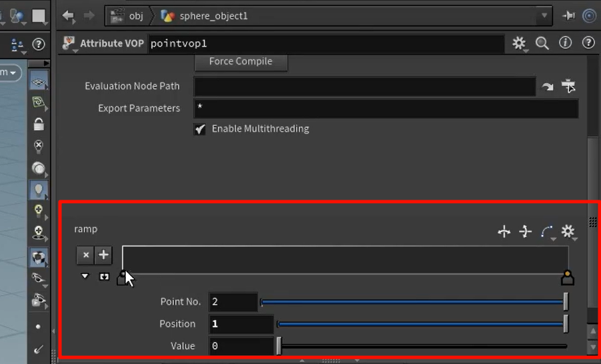Click the camera eye icon below the eye
This screenshot has height=364, width=601.
(x=39, y=301)
